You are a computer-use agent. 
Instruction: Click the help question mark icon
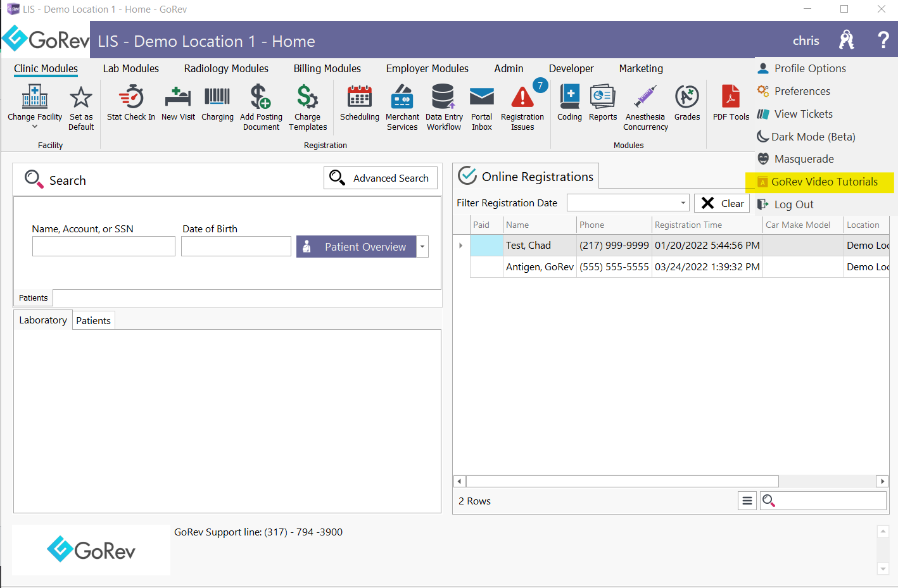click(883, 41)
